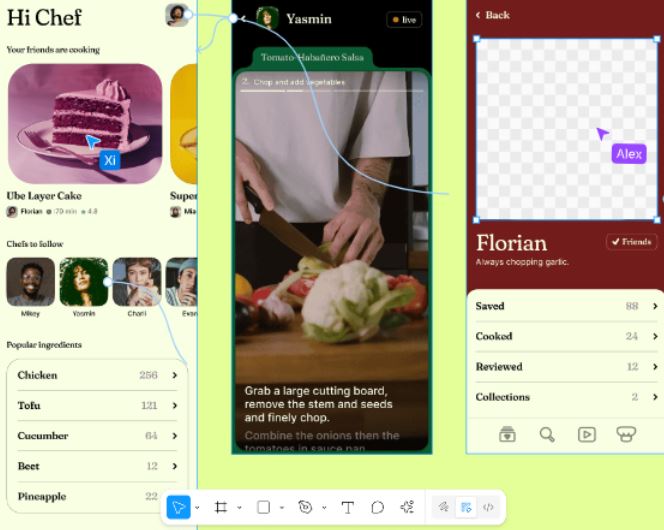Open the Cucumber ingredient row chevron

point(174,436)
